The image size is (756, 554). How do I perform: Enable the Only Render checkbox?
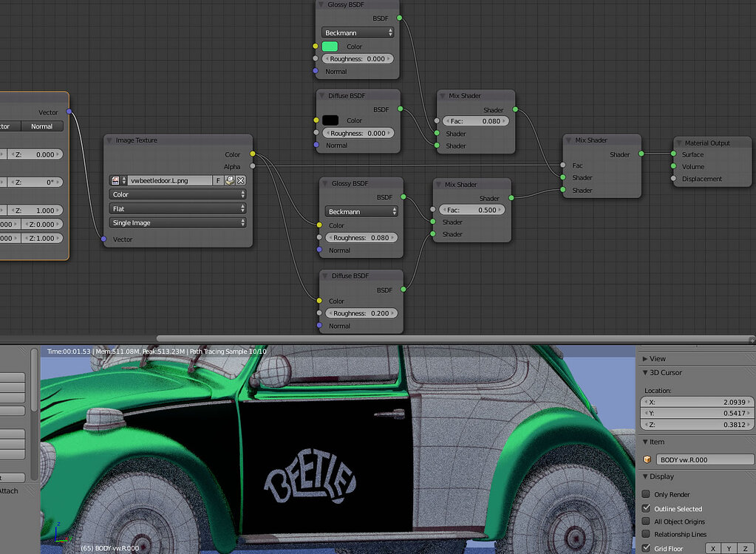click(646, 493)
